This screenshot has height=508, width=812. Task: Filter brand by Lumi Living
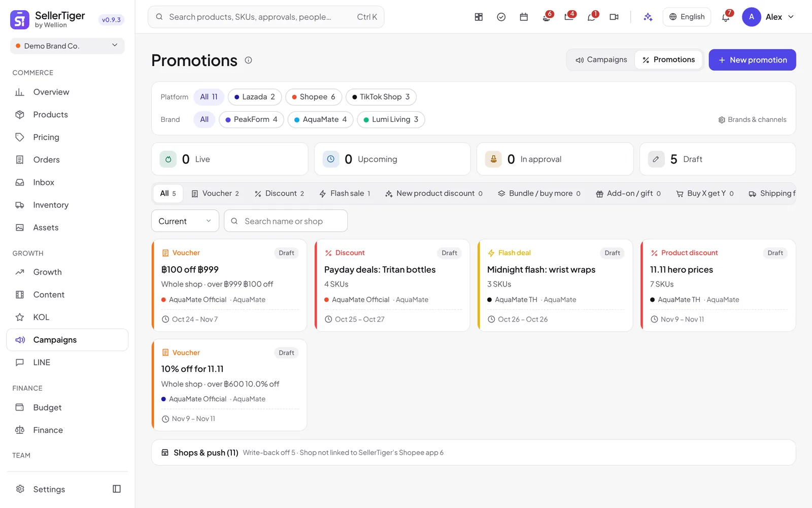(391, 119)
